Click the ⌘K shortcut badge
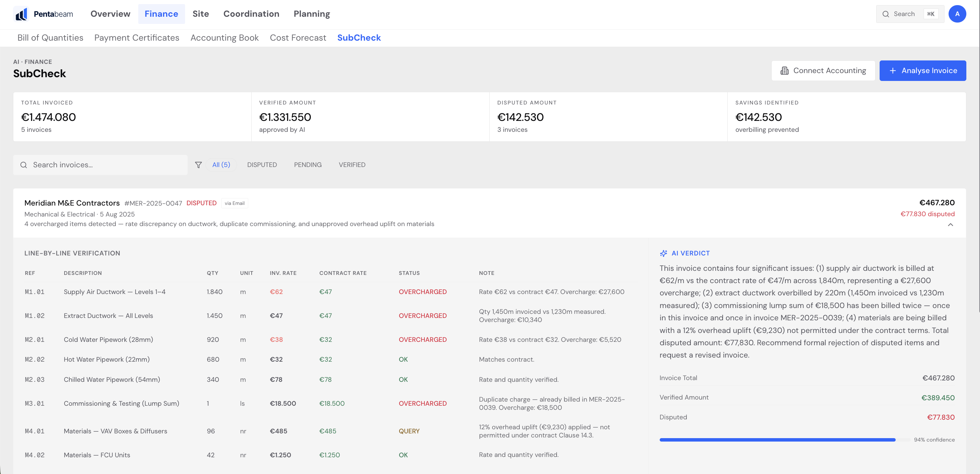The image size is (980, 474). tap(930, 14)
